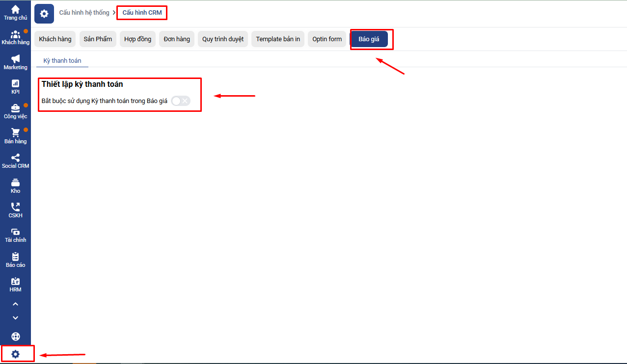Open Social CRM share icon
The width and height of the screenshot is (627, 364).
15,161
